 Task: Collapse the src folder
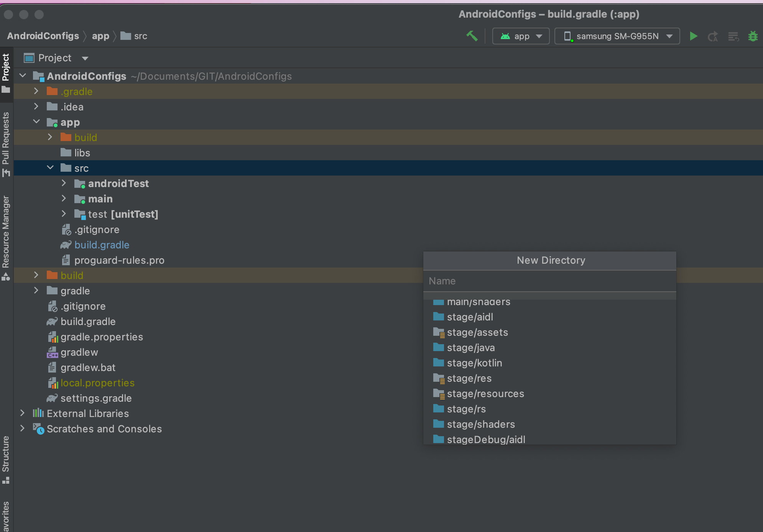pyautogui.click(x=50, y=167)
